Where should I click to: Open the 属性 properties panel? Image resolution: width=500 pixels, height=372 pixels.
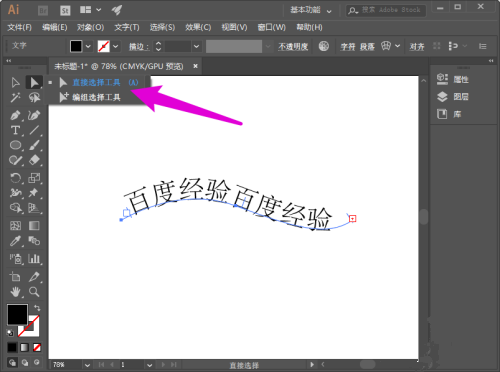pos(453,79)
